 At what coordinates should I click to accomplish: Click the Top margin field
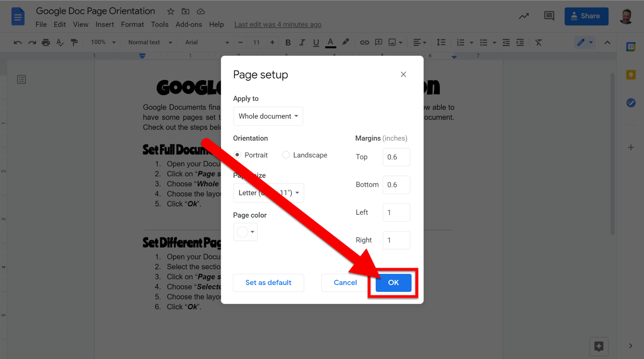click(396, 157)
